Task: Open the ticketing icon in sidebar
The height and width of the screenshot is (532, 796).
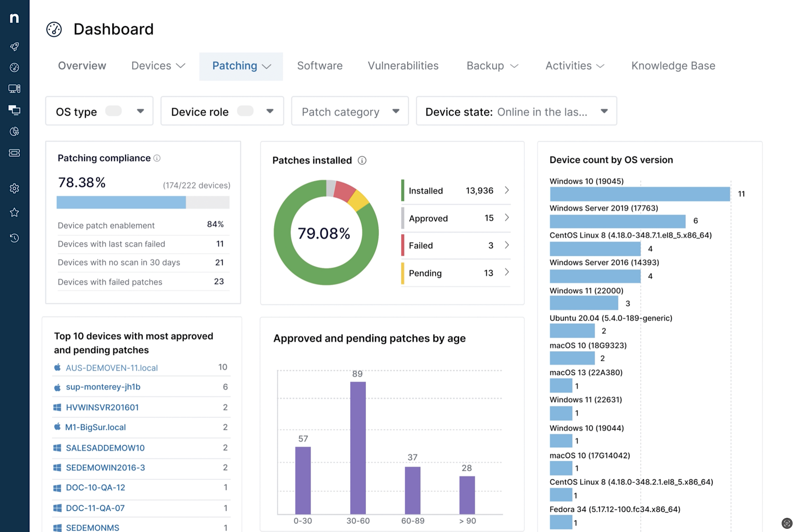Action: click(x=15, y=153)
